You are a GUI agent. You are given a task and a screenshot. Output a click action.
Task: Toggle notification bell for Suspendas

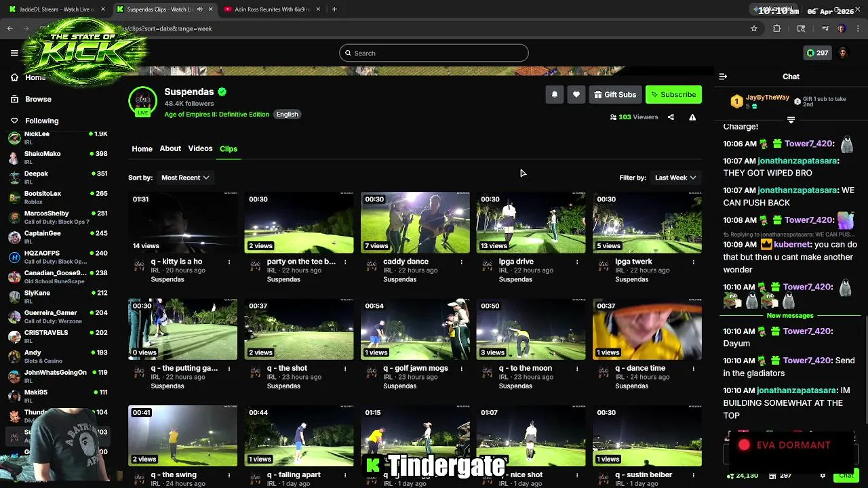[554, 95]
